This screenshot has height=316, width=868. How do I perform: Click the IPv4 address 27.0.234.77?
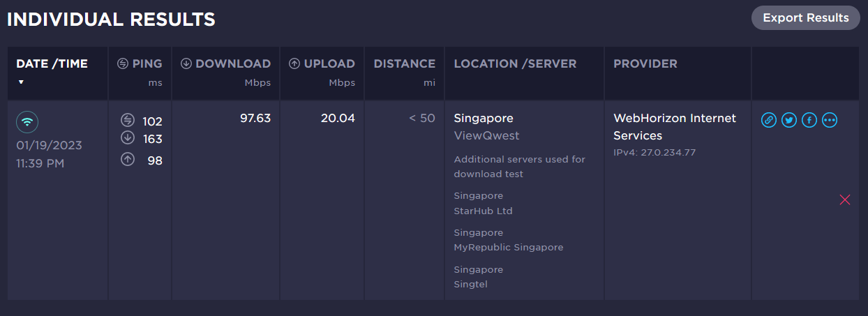click(654, 152)
